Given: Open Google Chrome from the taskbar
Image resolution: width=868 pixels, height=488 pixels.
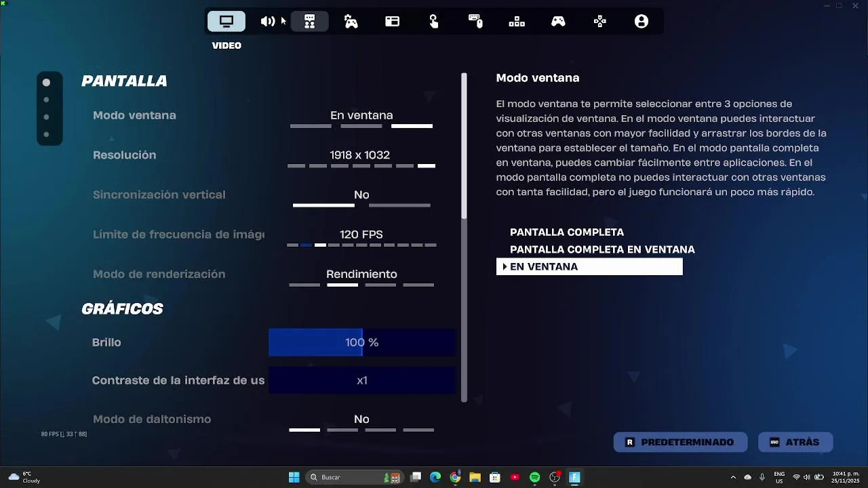Looking at the screenshot, I should pos(455,477).
